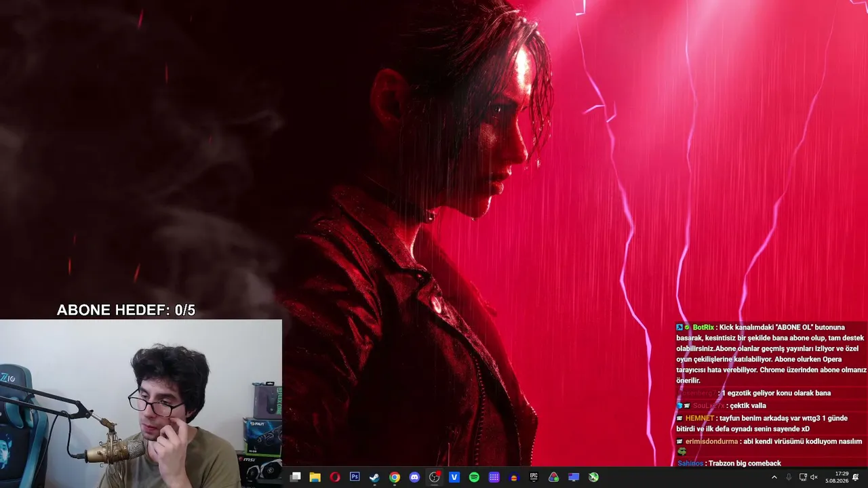Click the microphone tray icon
This screenshot has height=488, width=868.
[x=789, y=477]
